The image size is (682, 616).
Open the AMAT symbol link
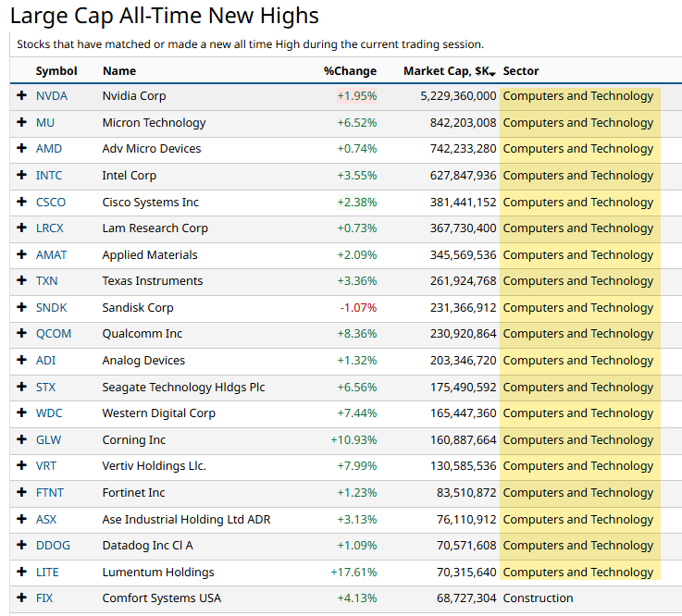pyautogui.click(x=51, y=254)
